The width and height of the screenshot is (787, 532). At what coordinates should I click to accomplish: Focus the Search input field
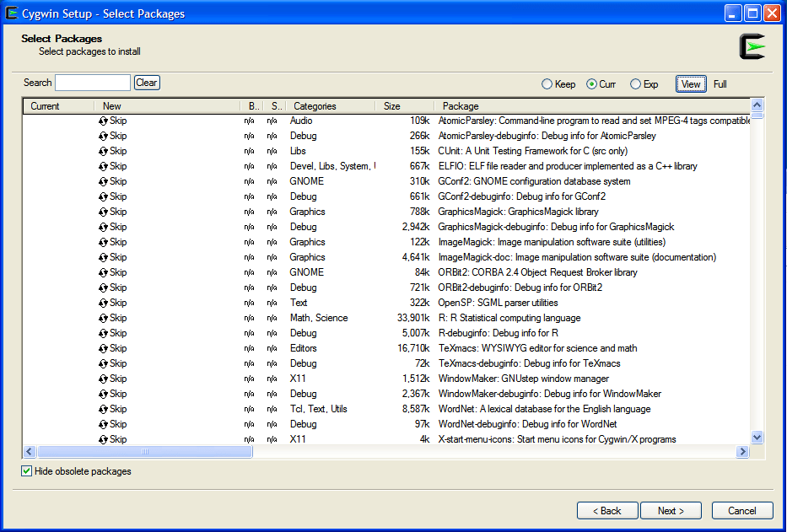[x=93, y=83]
